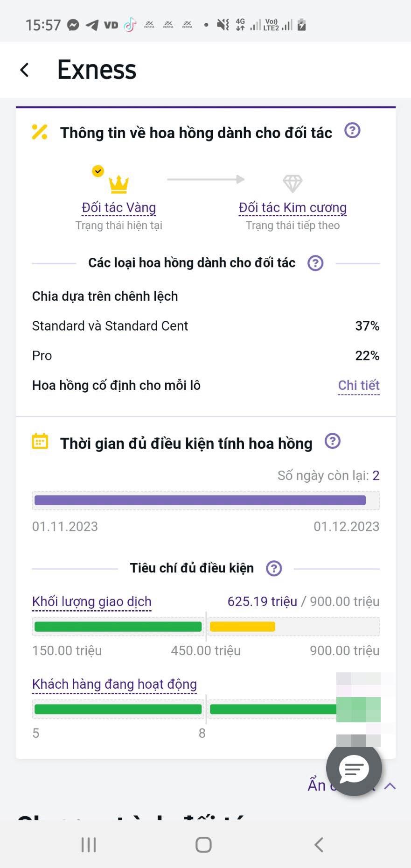Open the Khách hàng đang hoạt động link
This screenshot has height=868, width=411.
pos(114,685)
